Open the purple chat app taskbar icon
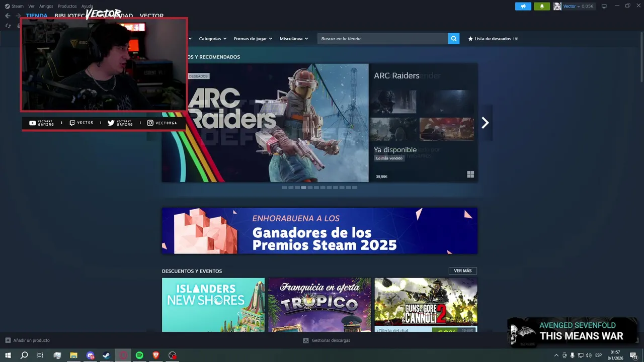This screenshot has height=362, width=644. point(90,355)
